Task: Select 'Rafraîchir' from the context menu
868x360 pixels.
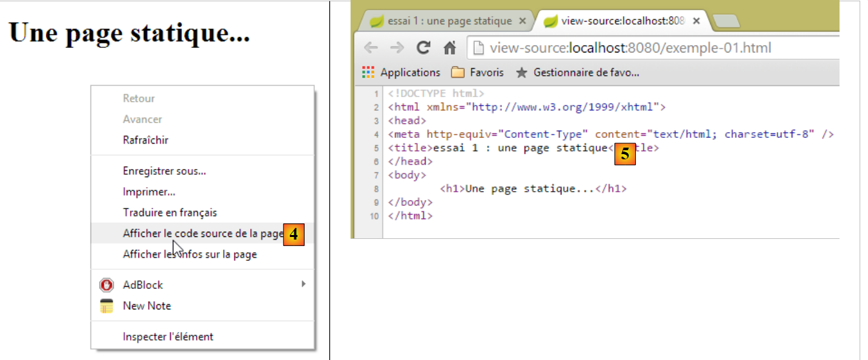Action: (x=146, y=140)
